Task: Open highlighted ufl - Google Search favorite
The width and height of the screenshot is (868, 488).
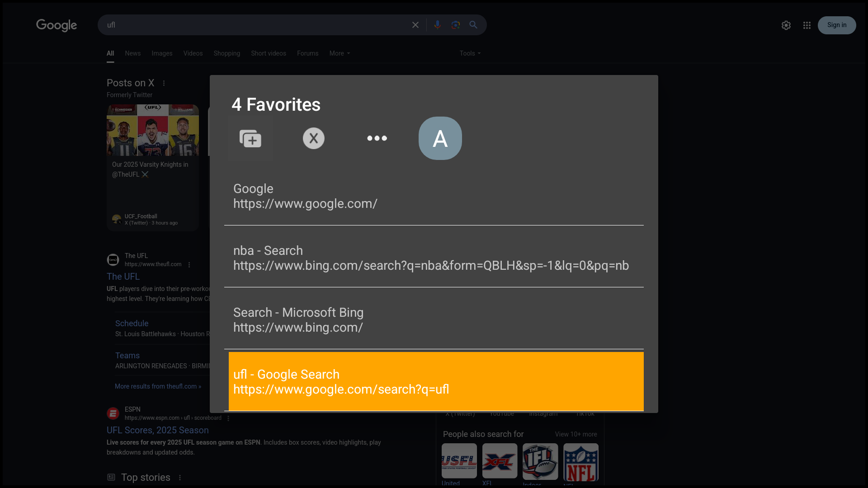Action: tap(436, 381)
